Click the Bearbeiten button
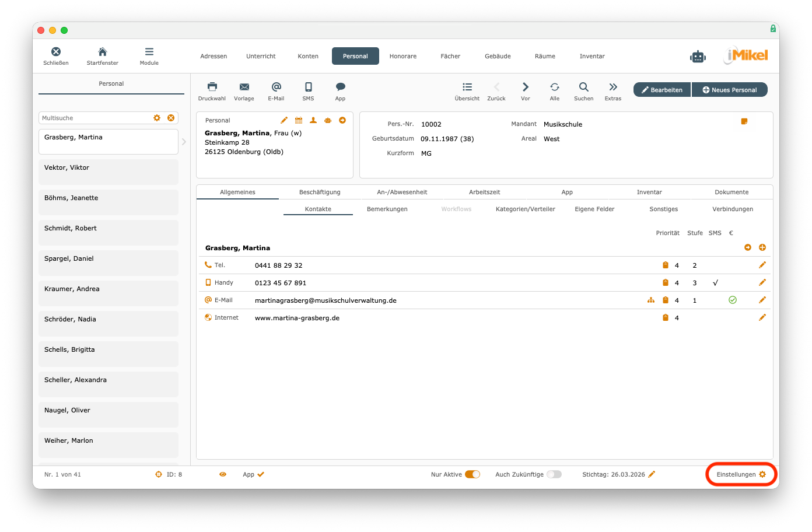 point(661,90)
